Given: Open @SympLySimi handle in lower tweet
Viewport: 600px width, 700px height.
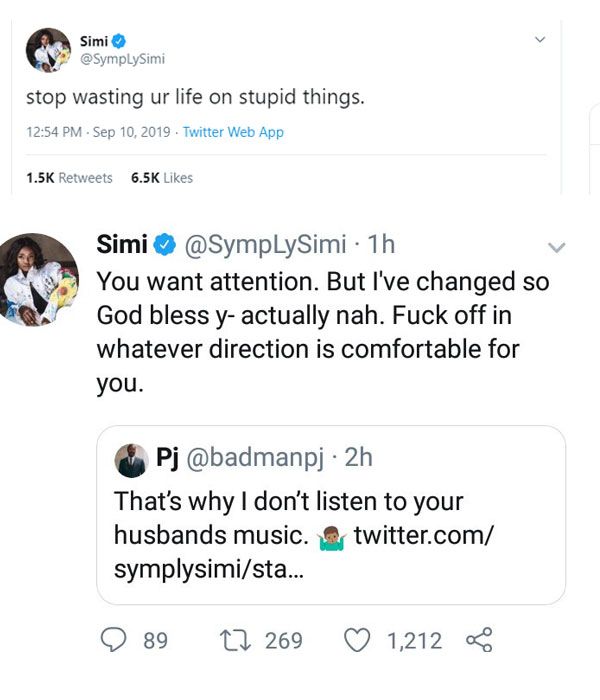Looking at the screenshot, I should pyautogui.click(x=264, y=243).
